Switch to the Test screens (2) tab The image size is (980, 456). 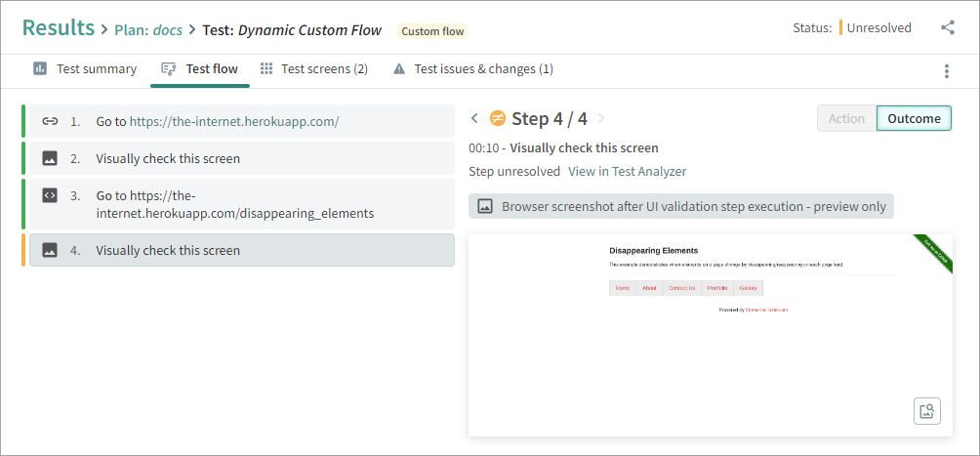[324, 69]
